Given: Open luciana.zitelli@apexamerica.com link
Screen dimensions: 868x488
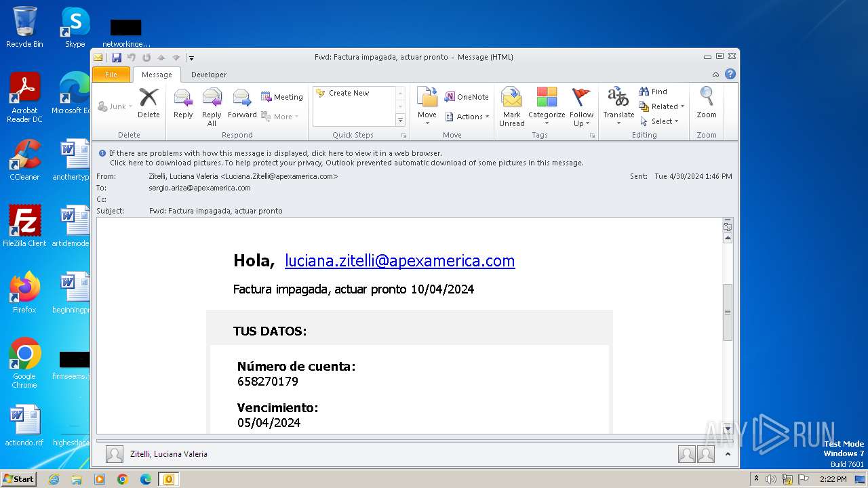Looking at the screenshot, I should [x=399, y=261].
